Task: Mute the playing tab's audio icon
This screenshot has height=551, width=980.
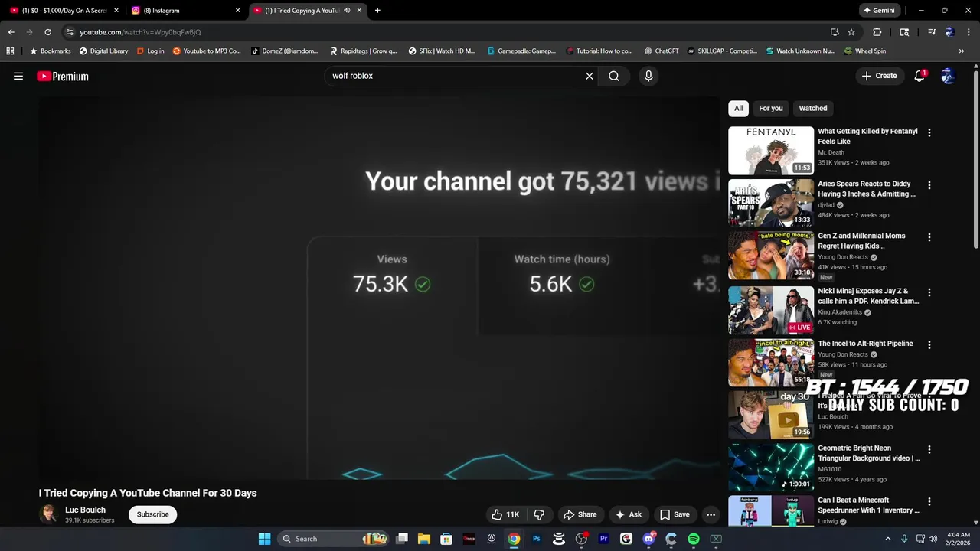Action: coord(347,11)
